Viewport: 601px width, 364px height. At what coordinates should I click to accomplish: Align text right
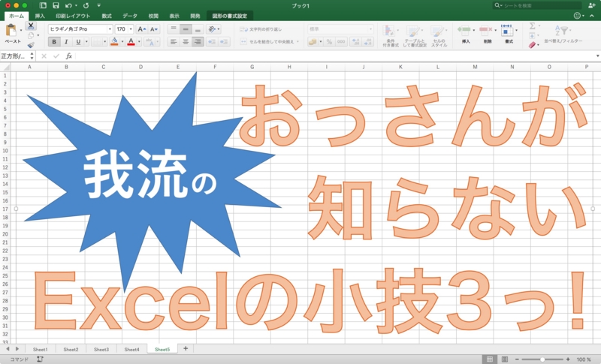198,42
